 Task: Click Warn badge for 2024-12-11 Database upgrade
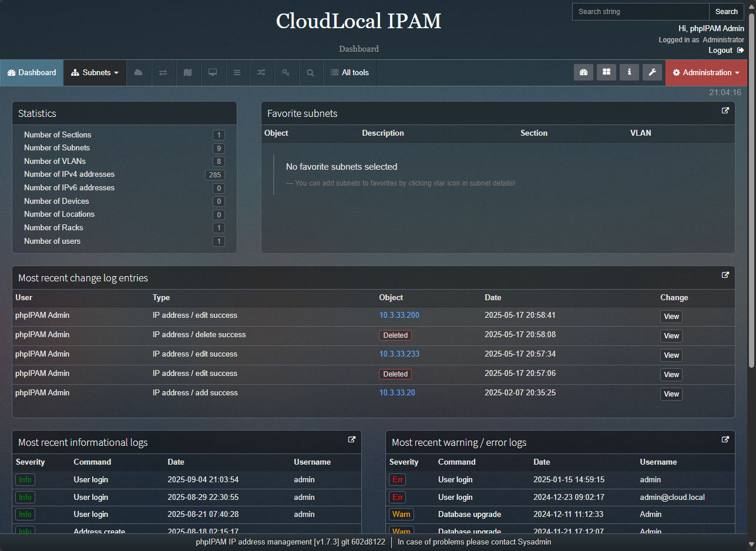(401, 515)
